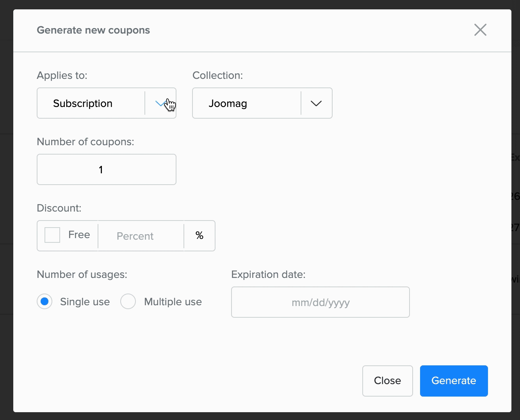Open the Expiration date mm/dd/yyyy field
The height and width of the screenshot is (420, 520).
pos(320,302)
